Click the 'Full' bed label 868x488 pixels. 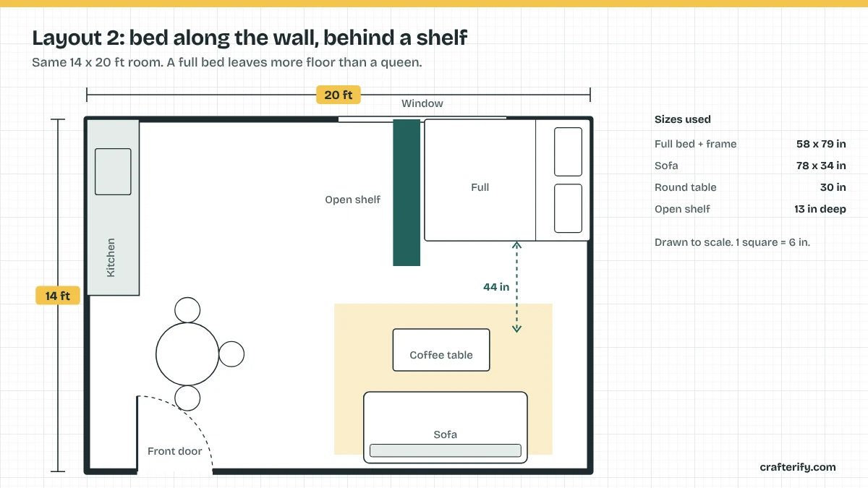pos(480,187)
